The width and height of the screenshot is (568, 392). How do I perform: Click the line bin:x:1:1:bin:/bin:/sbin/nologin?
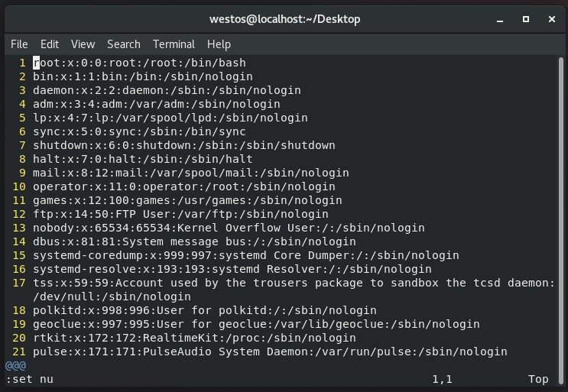point(143,76)
